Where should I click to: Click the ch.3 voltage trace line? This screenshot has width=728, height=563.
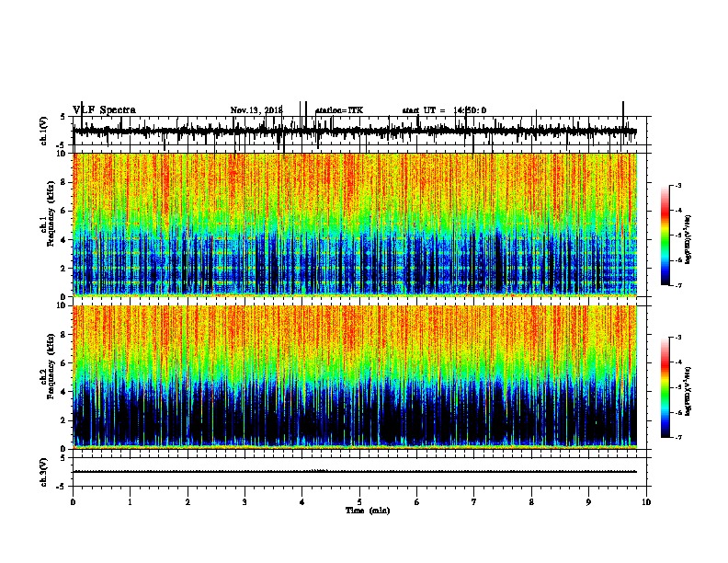[x=355, y=472]
